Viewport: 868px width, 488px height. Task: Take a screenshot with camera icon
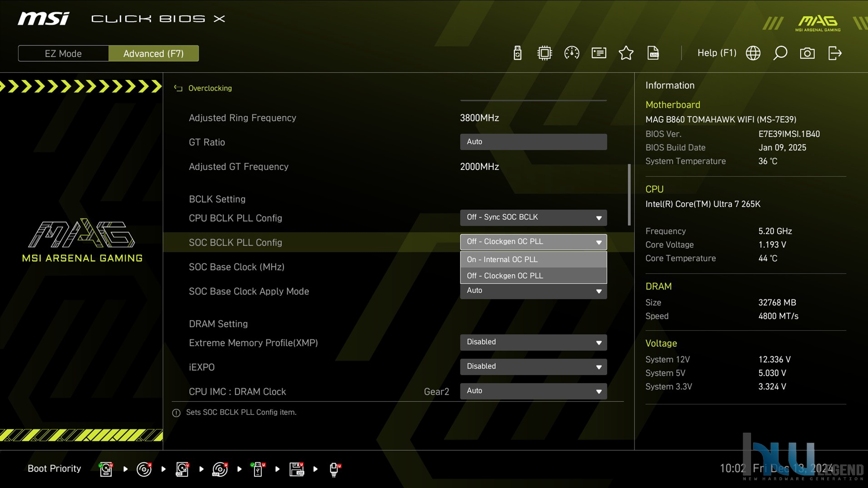[807, 53]
